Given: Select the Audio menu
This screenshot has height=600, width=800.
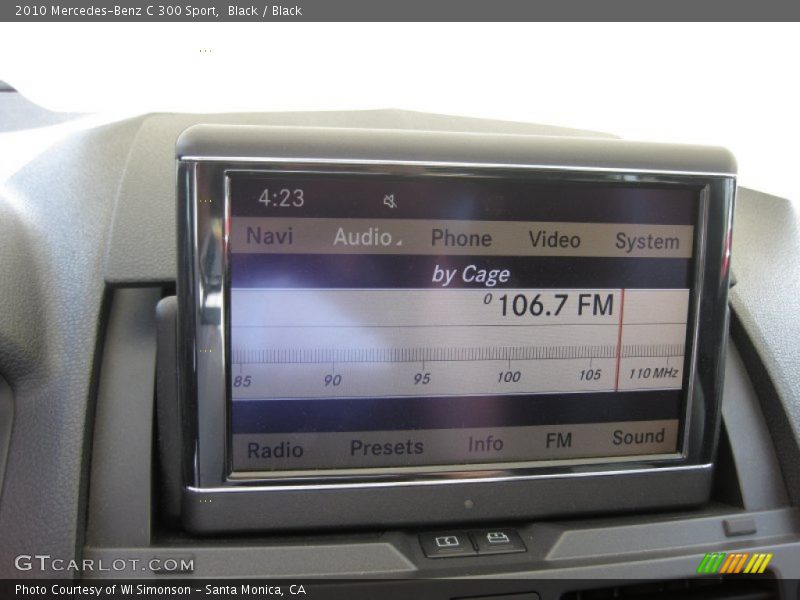Looking at the screenshot, I should point(365,237).
